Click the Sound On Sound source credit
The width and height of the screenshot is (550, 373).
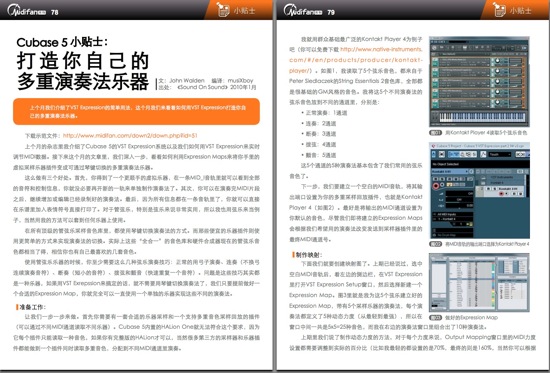pos(207,87)
